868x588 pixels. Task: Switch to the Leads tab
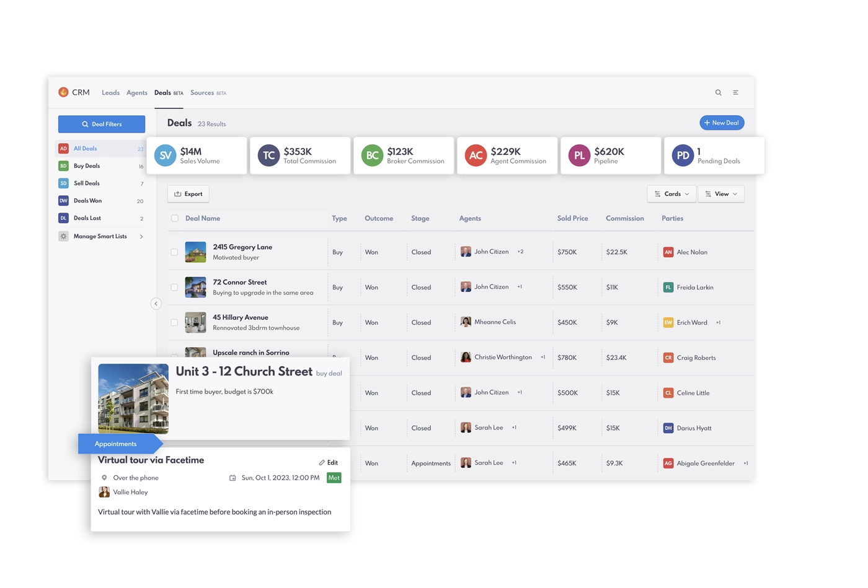(x=110, y=92)
